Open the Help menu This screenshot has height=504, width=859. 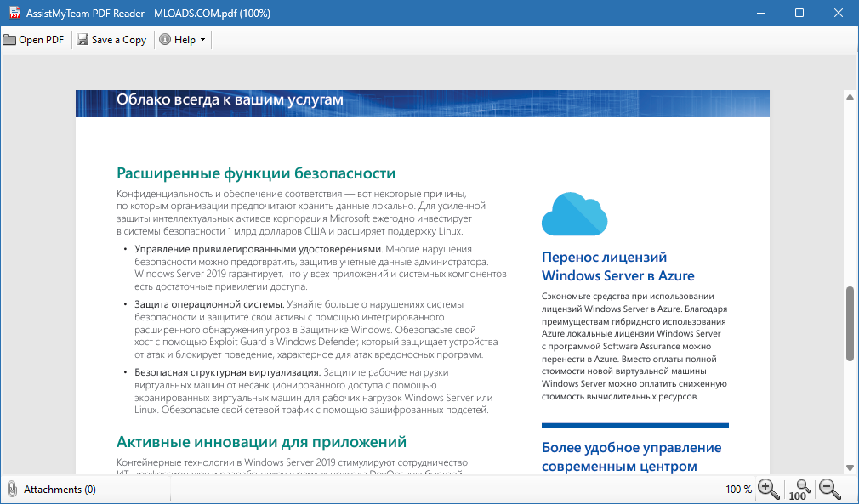pyautogui.click(x=183, y=39)
